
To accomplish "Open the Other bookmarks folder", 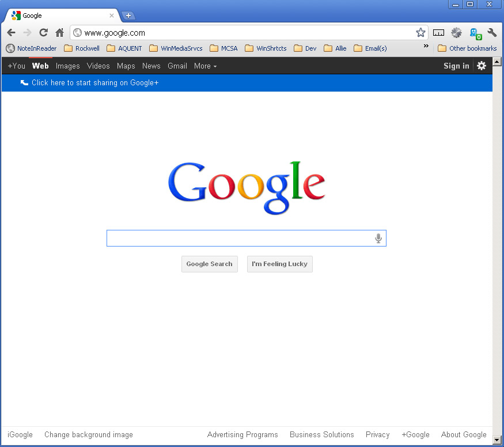I will (x=467, y=48).
